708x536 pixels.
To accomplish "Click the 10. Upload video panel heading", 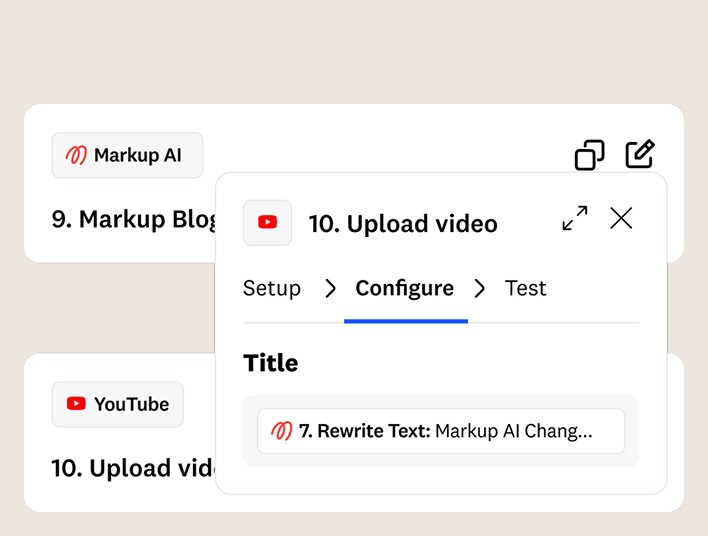I will (x=403, y=224).
